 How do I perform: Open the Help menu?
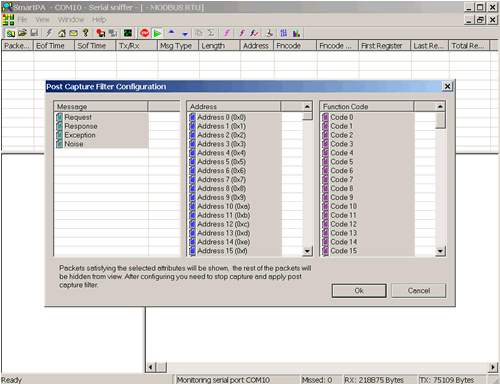[x=99, y=20]
